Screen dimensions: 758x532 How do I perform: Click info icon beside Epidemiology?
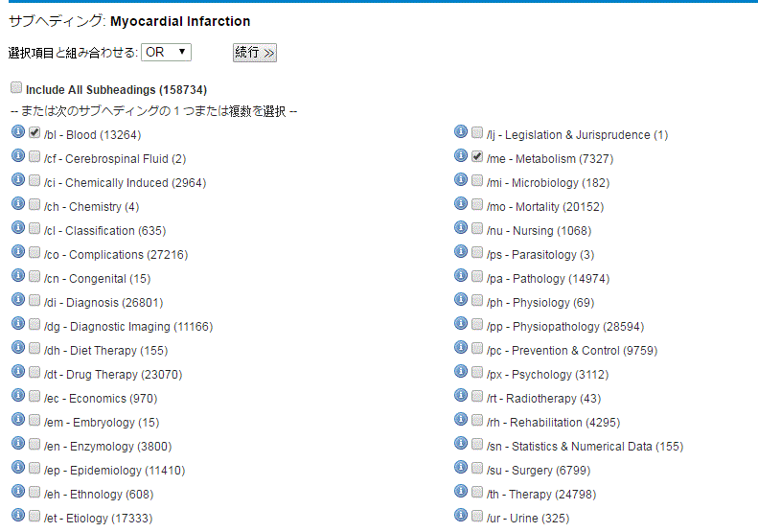[x=18, y=467]
